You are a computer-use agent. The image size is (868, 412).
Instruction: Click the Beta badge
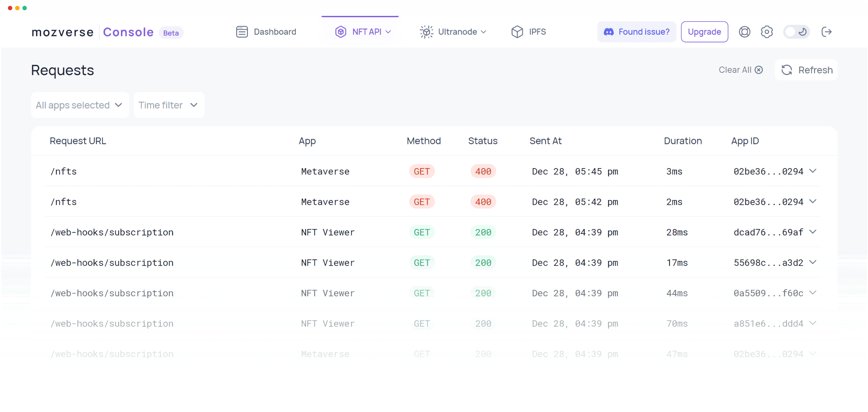(171, 33)
